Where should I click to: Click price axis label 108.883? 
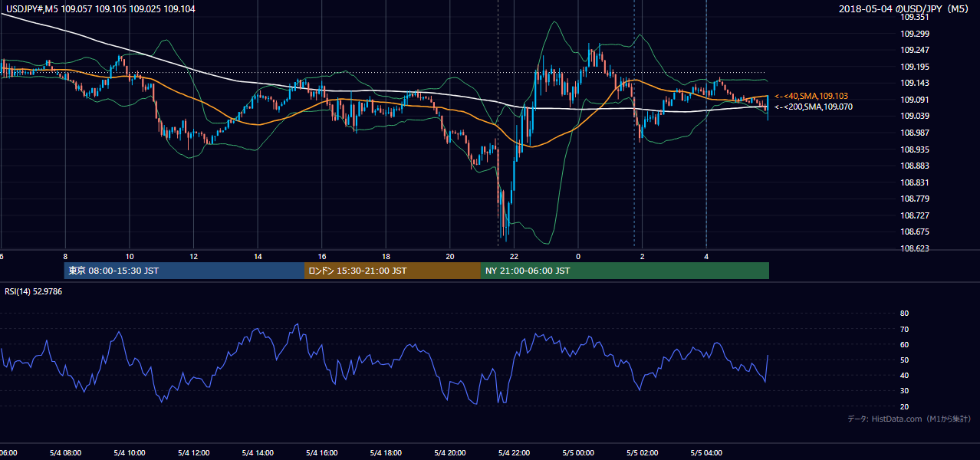[x=916, y=166]
